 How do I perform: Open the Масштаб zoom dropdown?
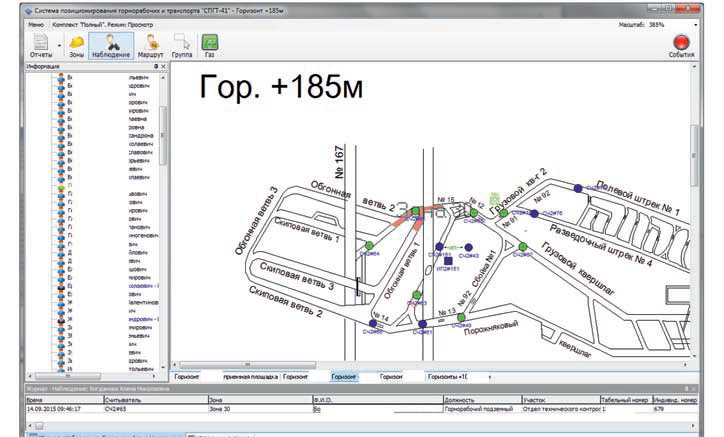point(695,24)
